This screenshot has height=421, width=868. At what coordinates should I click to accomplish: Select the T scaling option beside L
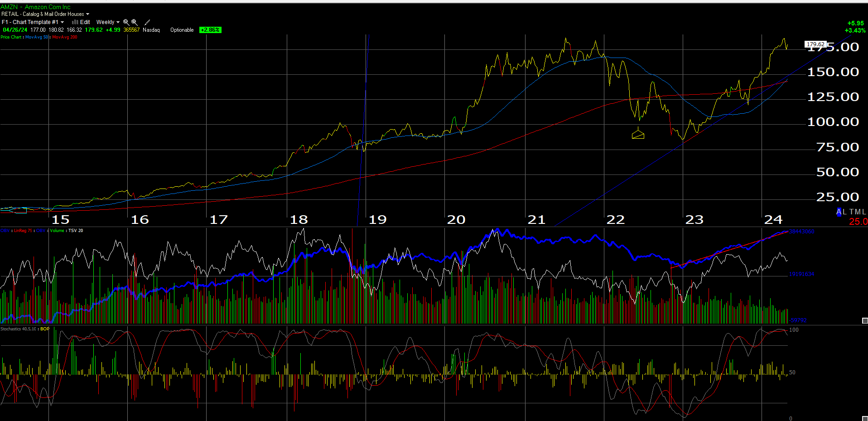click(852, 212)
